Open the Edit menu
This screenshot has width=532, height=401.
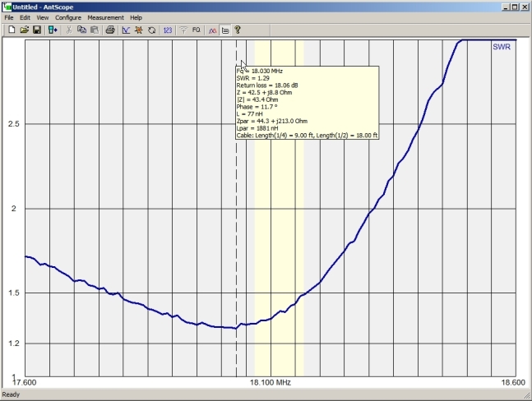[25, 17]
